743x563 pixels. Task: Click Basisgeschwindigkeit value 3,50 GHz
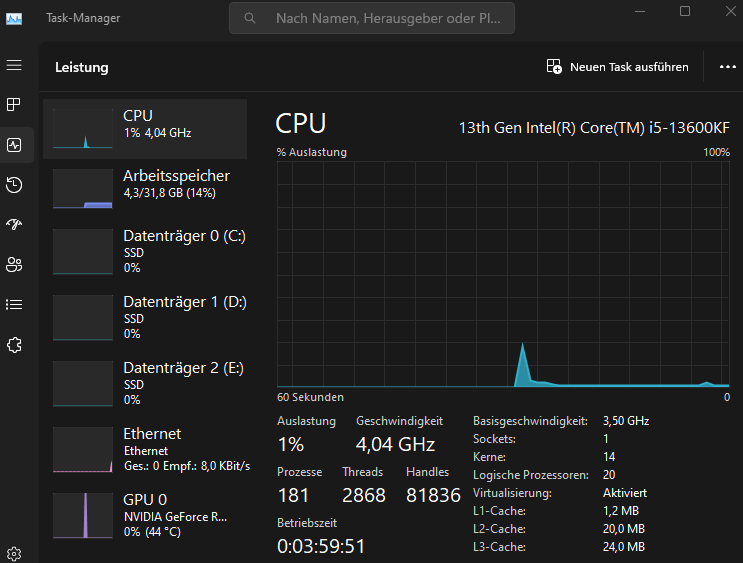[x=626, y=421]
